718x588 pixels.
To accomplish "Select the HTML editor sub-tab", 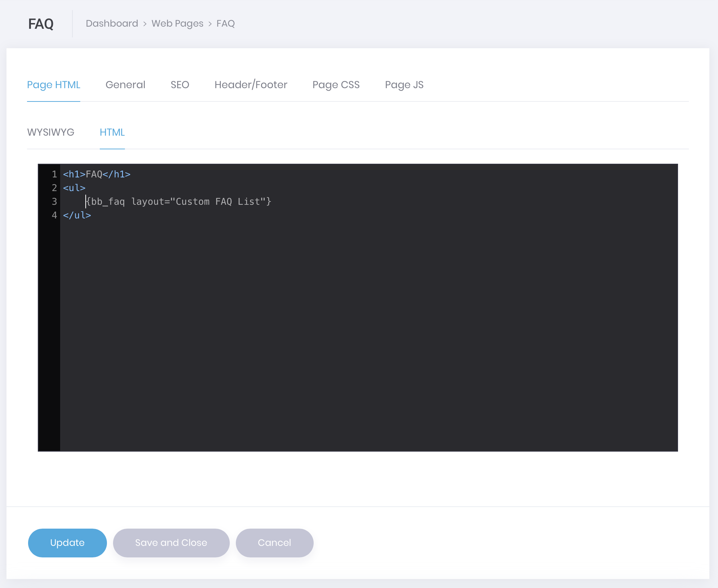I will [112, 132].
